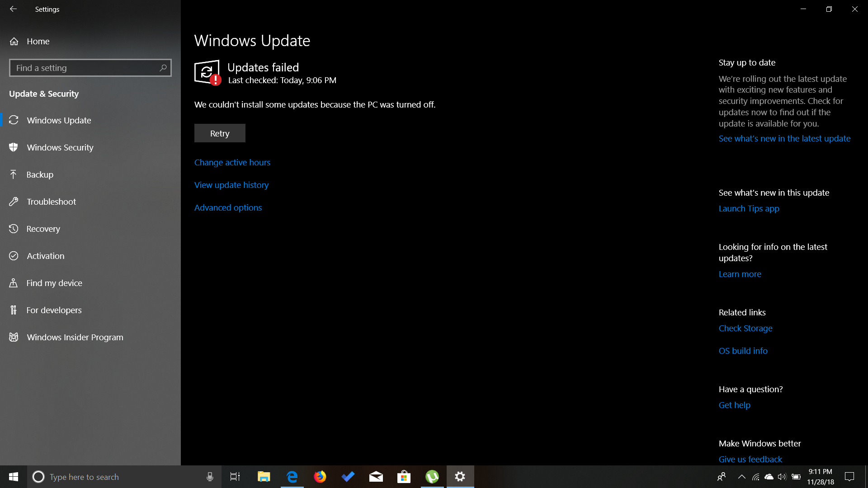
Task: Open Advanced options link
Action: [228, 207]
